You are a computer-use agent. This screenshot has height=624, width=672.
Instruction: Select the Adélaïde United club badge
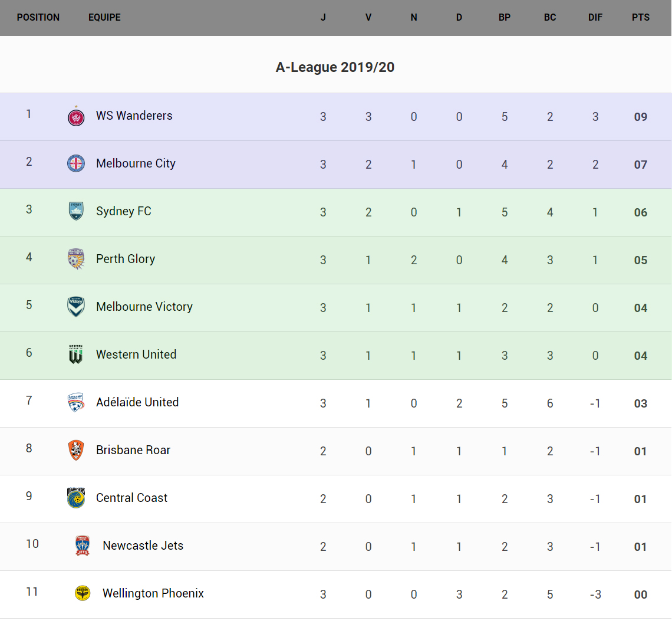click(76, 402)
